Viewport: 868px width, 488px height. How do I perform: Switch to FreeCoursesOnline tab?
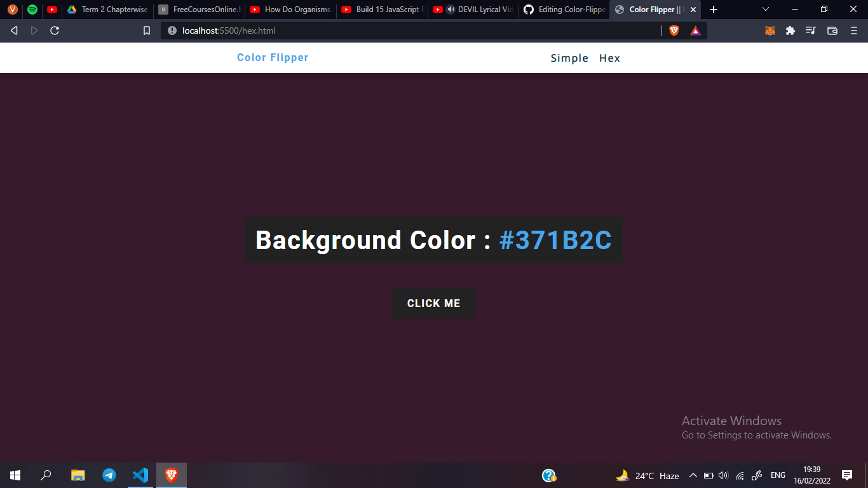(x=200, y=10)
